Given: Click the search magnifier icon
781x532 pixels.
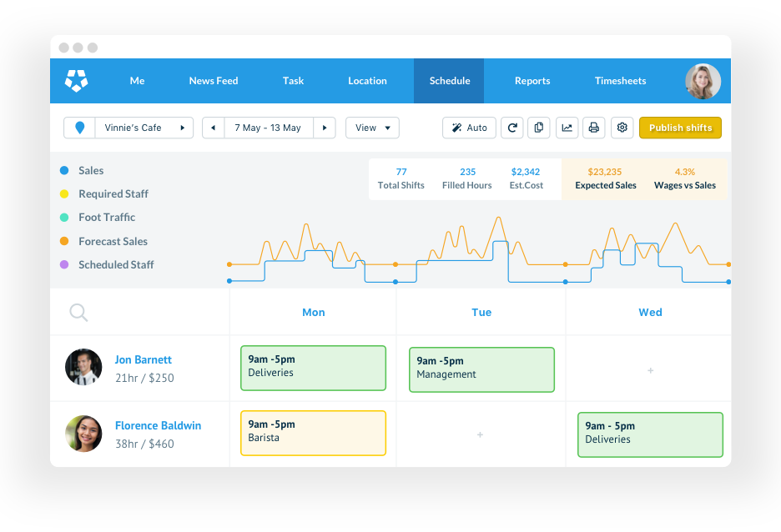Looking at the screenshot, I should pyautogui.click(x=78, y=313).
